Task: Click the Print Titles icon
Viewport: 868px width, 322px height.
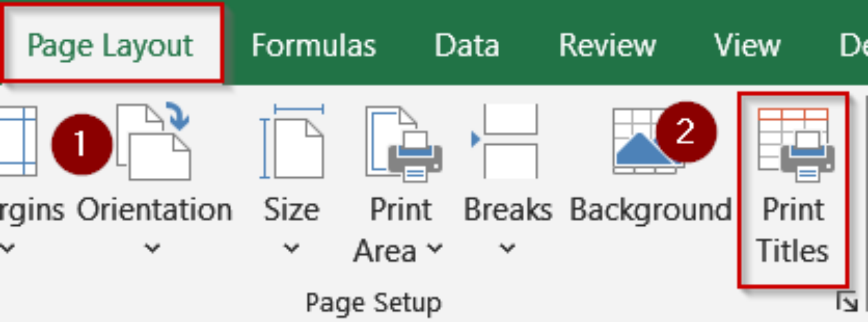Action: click(x=796, y=145)
